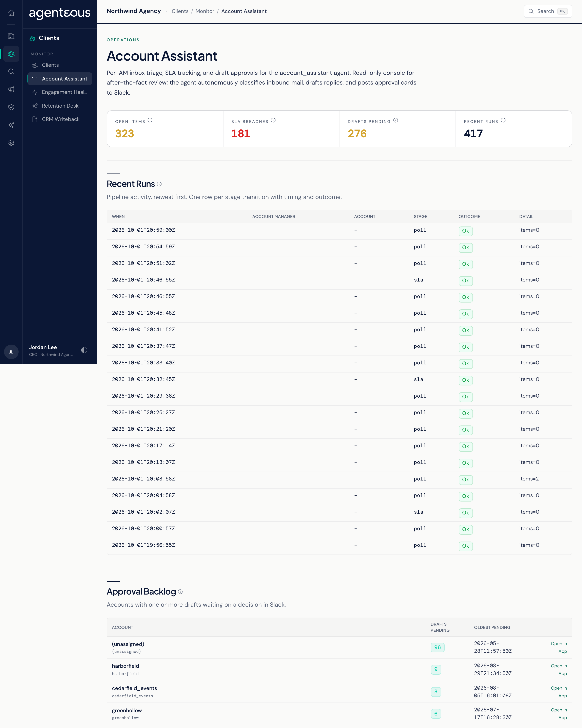The width and height of the screenshot is (582, 728).
Task: Navigate to Clients breadcrumb link
Action: tap(180, 11)
